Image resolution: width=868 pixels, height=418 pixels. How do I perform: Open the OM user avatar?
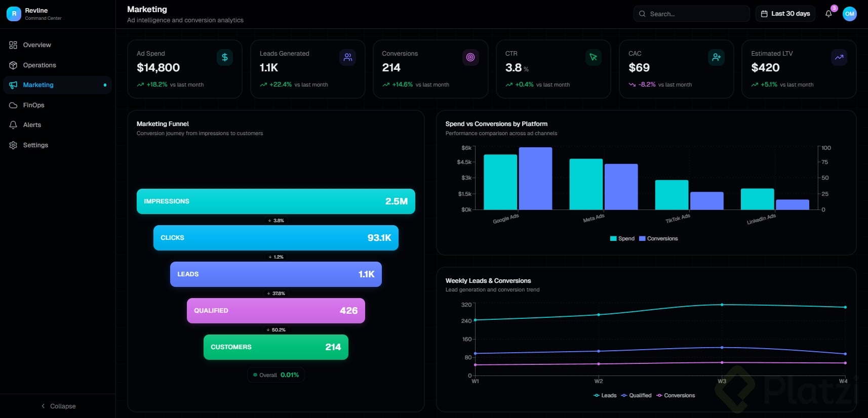point(850,14)
